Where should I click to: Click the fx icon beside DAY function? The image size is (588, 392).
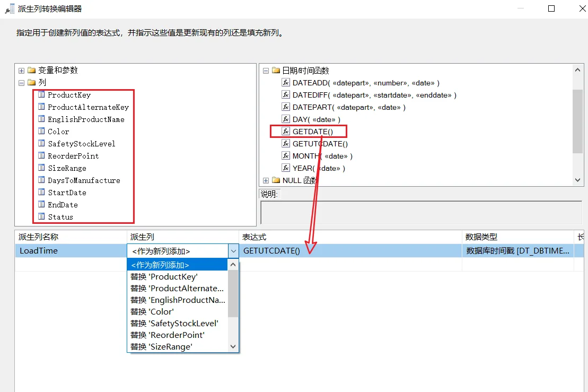[286, 119]
